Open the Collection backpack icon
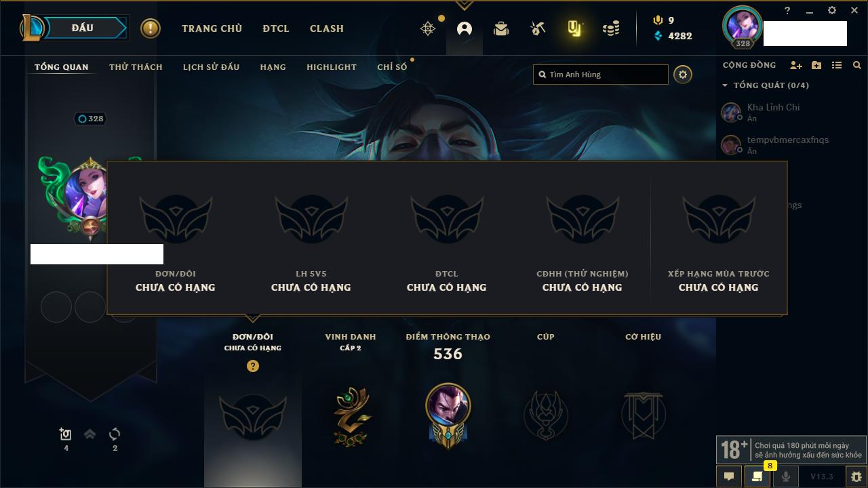This screenshot has height=488, width=868. [x=501, y=28]
